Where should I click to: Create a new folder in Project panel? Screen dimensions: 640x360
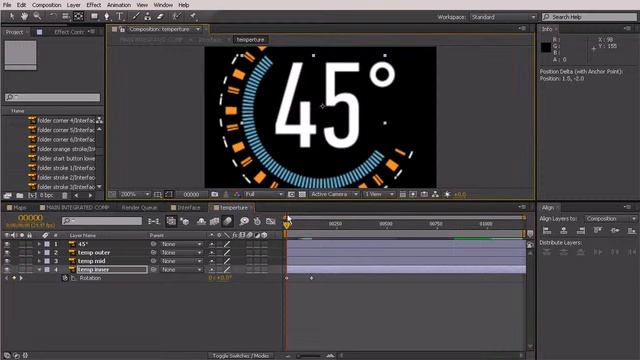coord(20,196)
